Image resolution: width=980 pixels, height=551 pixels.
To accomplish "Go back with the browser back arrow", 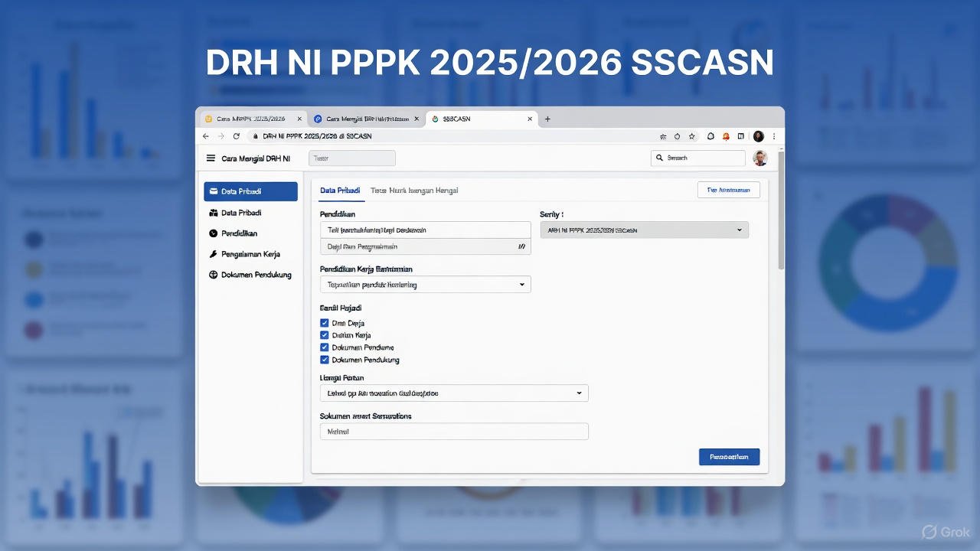I will tap(205, 136).
